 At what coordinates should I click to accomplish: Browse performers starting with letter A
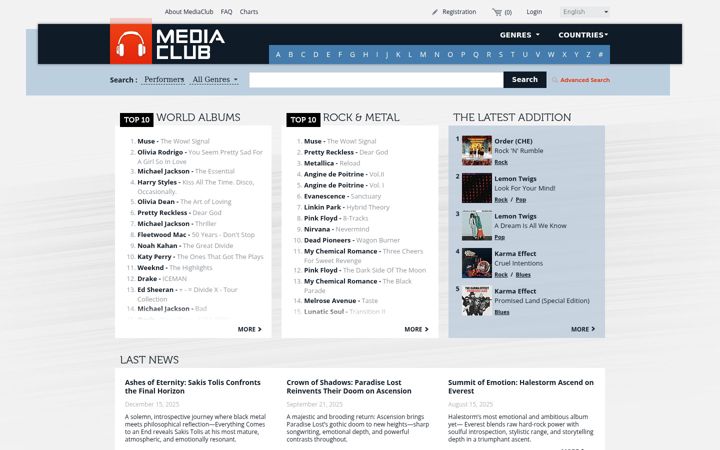[278, 55]
